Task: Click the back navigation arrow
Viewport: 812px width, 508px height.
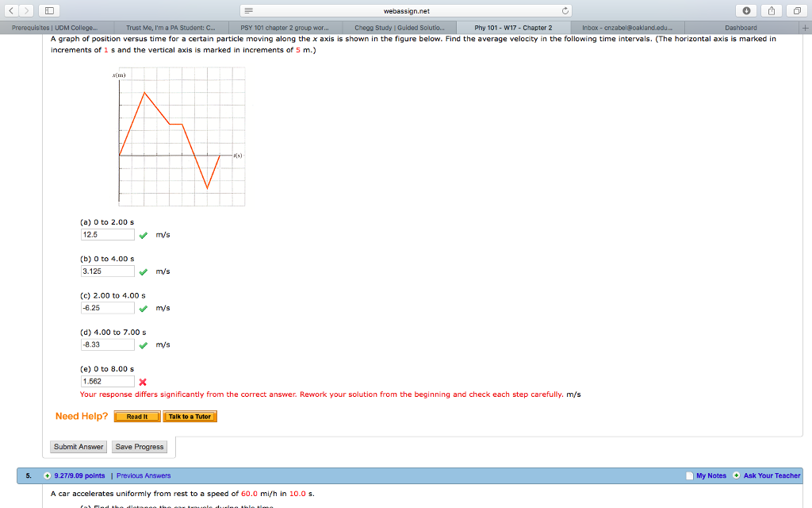Action: tap(10, 11)
